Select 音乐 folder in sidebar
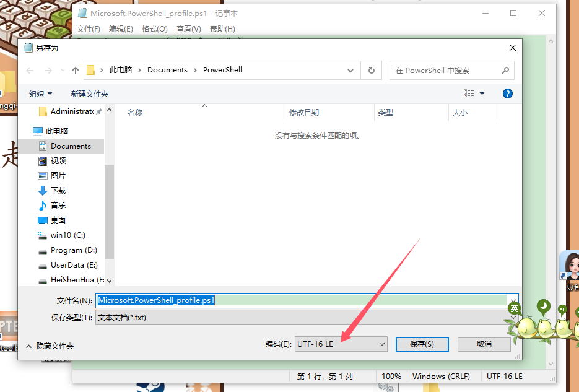This screenshot has width=579, height=392. (x=58, y=206)
